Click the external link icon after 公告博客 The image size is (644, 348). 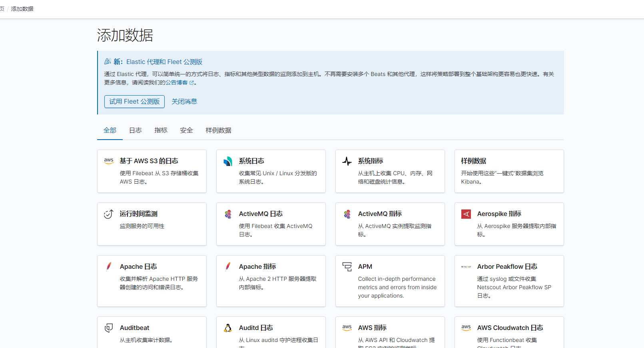191,83
